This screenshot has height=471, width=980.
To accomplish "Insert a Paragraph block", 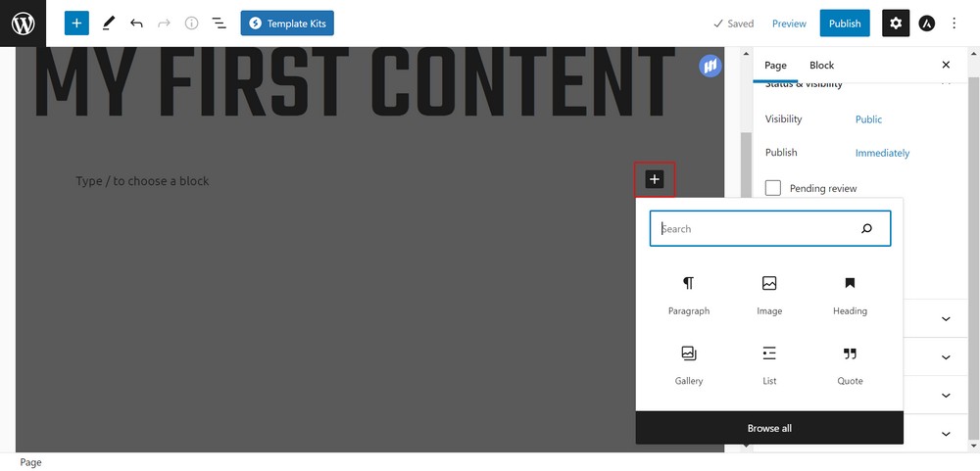I will coord(689,296).
